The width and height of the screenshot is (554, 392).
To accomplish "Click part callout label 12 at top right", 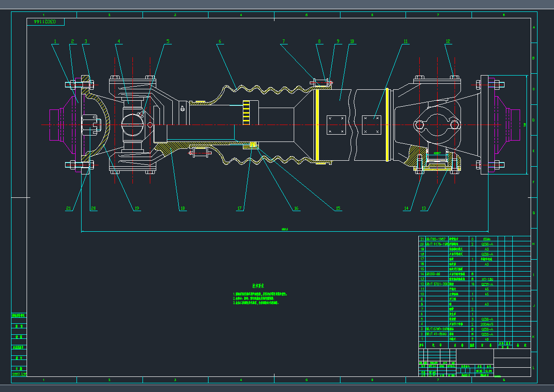I will click(x=448, y=42).
